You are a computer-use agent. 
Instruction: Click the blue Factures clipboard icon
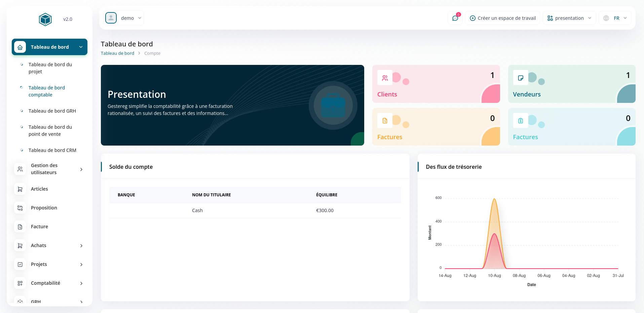[520, 121]
